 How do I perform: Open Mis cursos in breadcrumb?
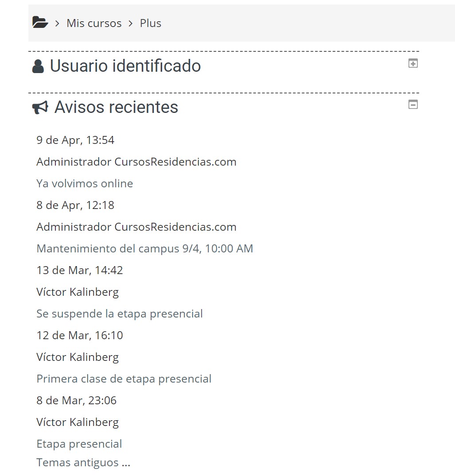94,23
